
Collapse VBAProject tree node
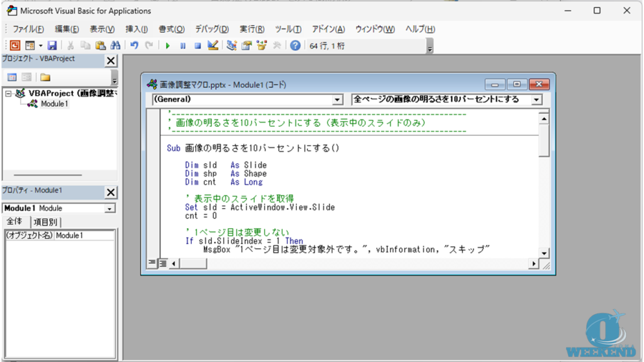click(8, 94)
